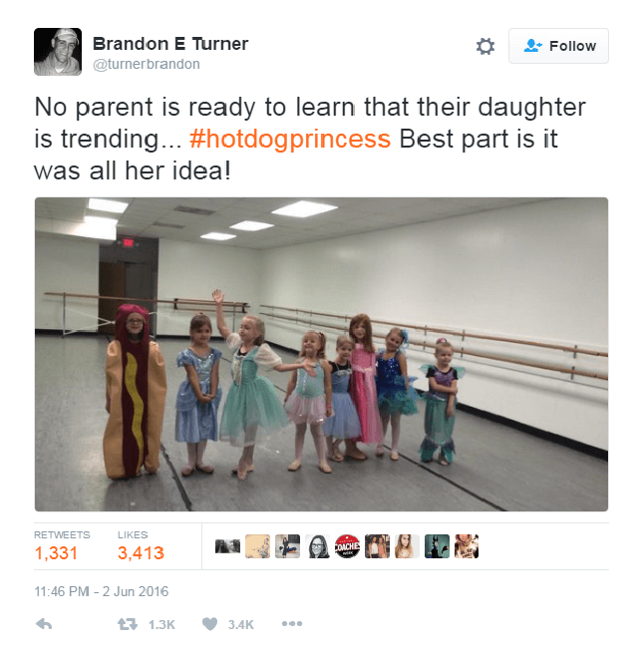Retweet using the 1.3K arrows icon

tap(128, 624)
